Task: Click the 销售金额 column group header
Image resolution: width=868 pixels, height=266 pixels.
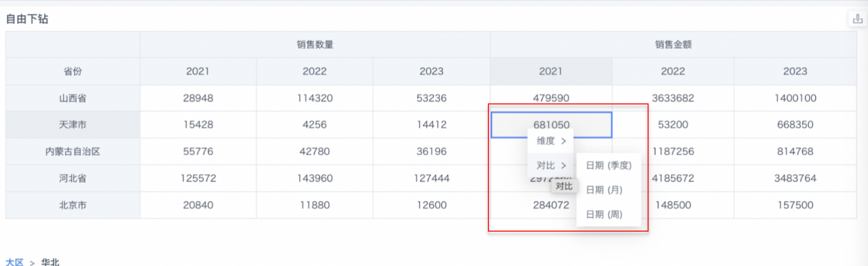Action: pos(673,45)
